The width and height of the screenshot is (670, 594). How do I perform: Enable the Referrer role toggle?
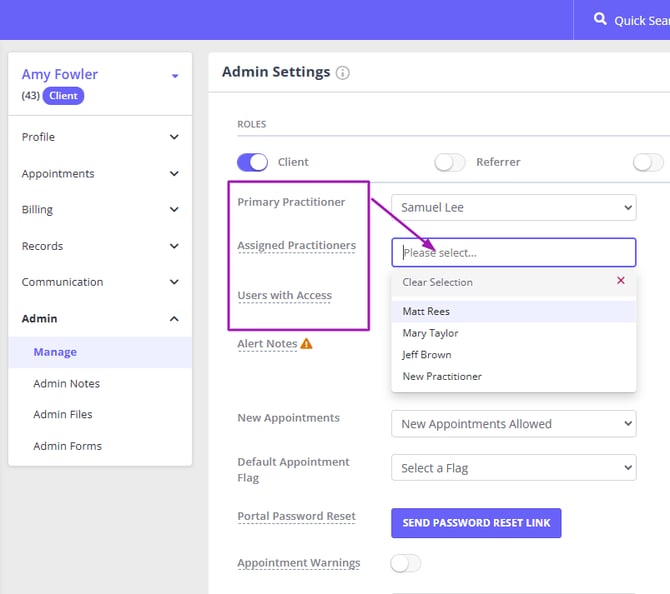coord(450,162)
